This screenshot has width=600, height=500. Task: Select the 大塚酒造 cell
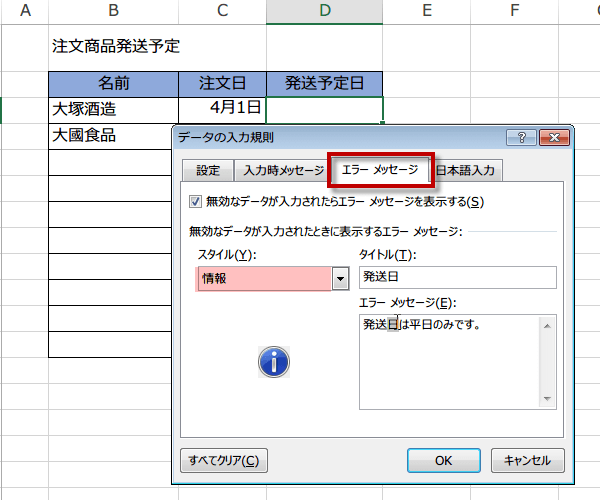pyautogui.click(x=113, y=110)
